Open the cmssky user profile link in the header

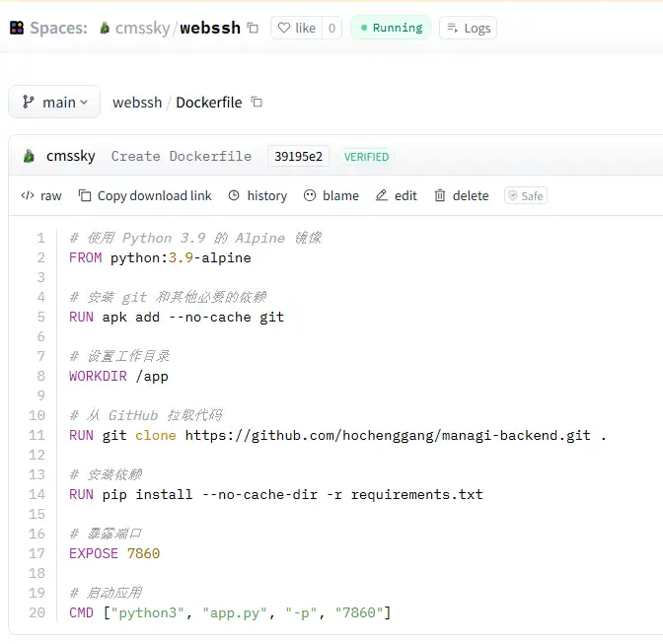tap(142, 29)
